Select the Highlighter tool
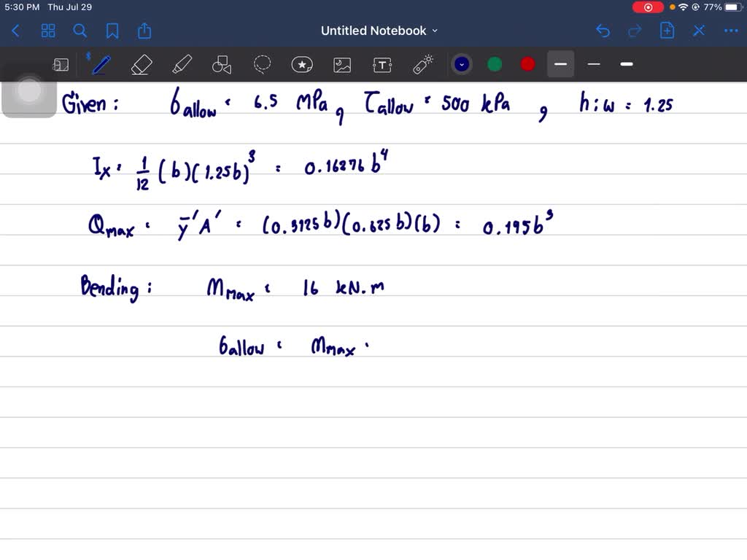The height and width of the screenshot is (560, 747). (x=182, y=64)
